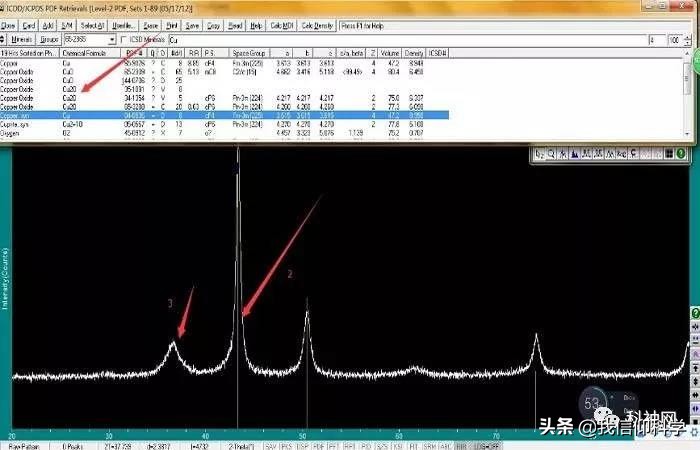Click the Minerals button

21,40
